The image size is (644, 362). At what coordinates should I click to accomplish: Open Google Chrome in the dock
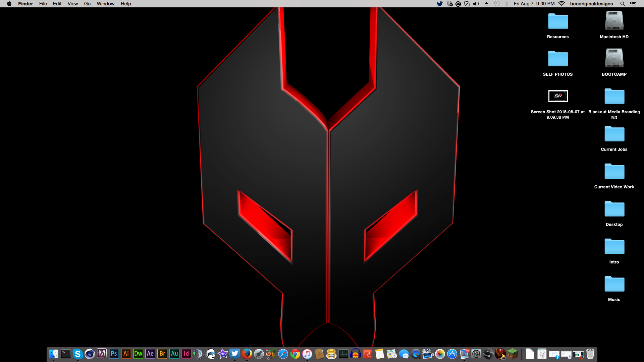pos(295,354)
